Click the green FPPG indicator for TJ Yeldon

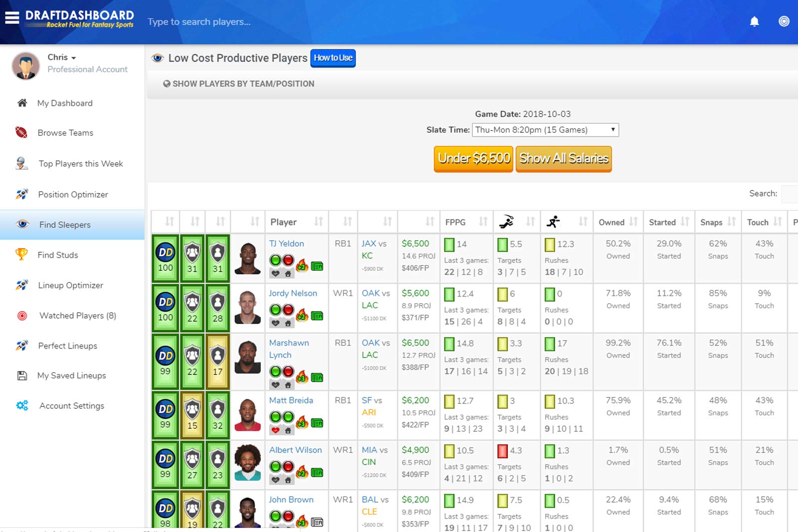tap(449, 244)
